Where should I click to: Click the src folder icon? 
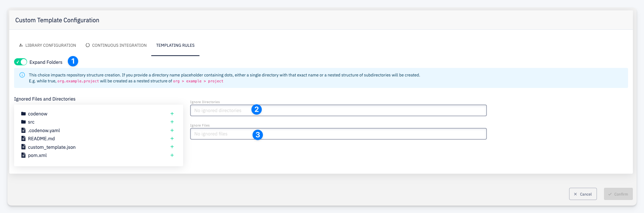[23, 122]
